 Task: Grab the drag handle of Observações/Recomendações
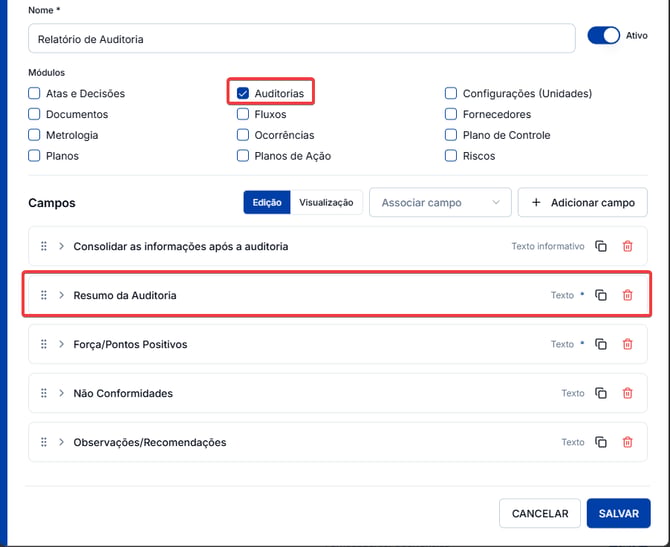(x=44, y=442)
